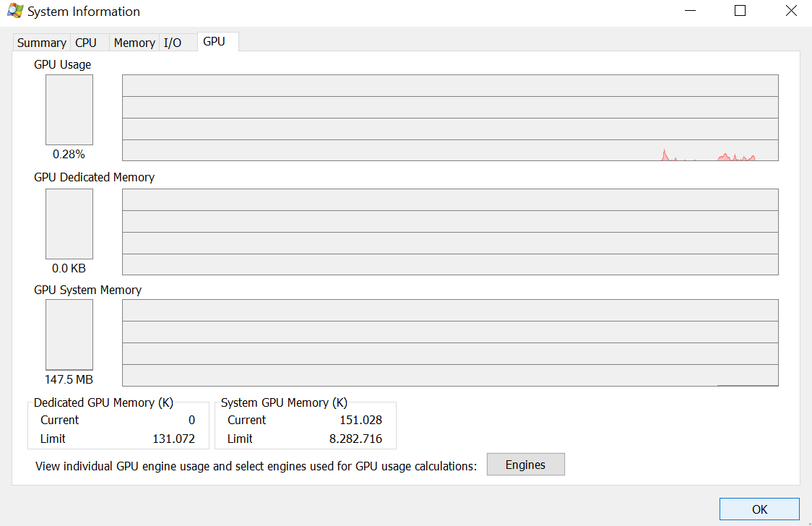Click the system current value 151.028
Image resolution: width=812 pixels, height=526 pixels.
tap(361, 420)
